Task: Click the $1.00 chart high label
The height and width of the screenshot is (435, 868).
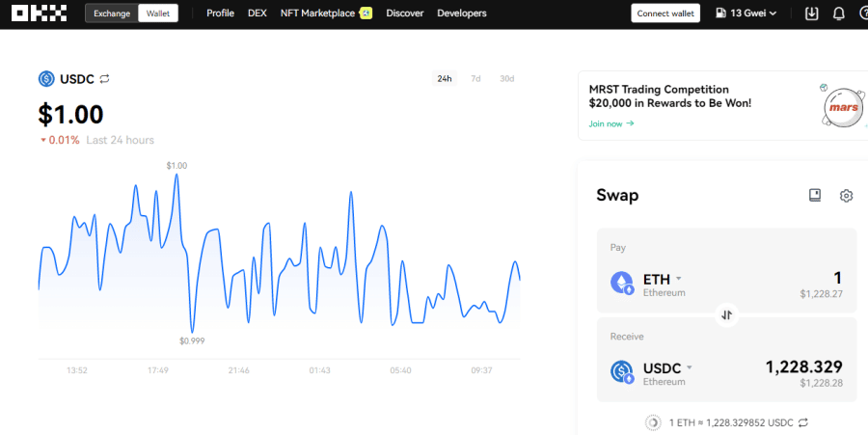Action: 176,166
